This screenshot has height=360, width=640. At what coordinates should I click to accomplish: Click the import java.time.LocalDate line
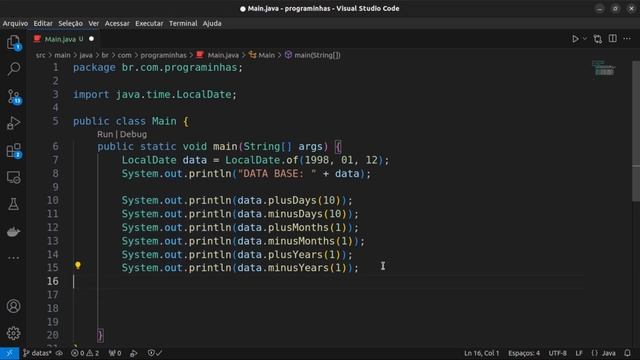click(x=155, y=94)
